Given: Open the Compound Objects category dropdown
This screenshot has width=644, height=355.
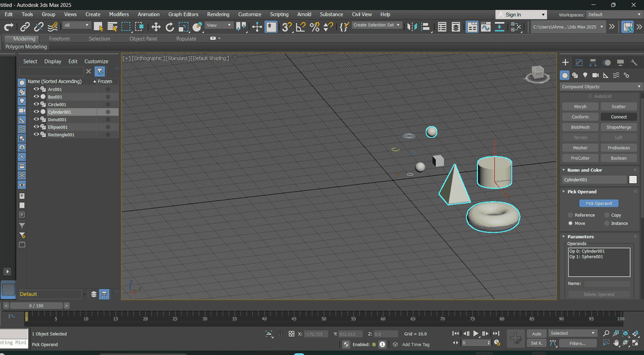Looking at the screenshot, I should pyautogui.click(x=601, y=87).
